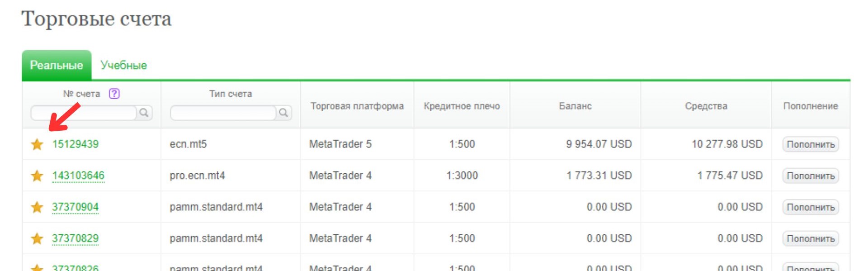Select the Реальные tab
This screenshot has width=868, height=271.
pos(57,65)
